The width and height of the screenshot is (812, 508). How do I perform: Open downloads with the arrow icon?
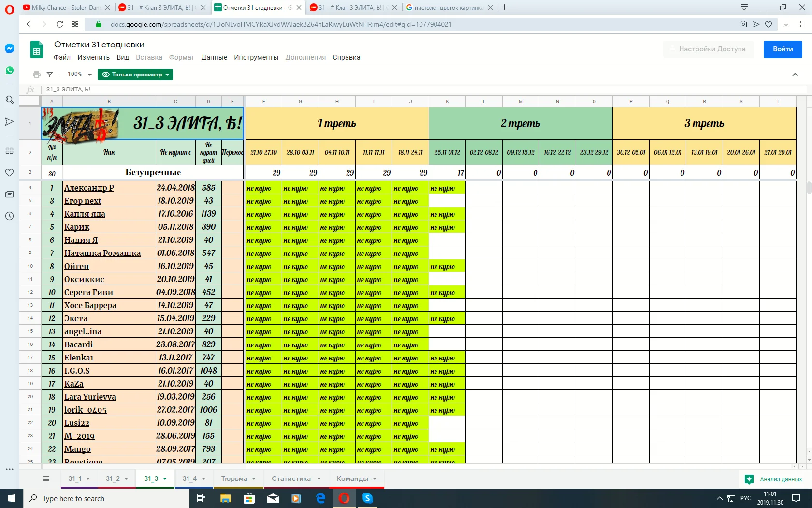point(786,24)
